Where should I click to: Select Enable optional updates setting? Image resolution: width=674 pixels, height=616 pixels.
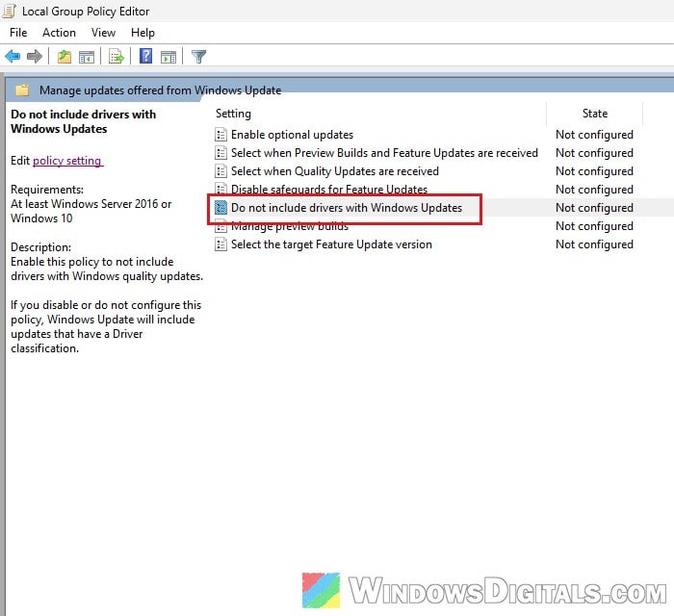click(292, 135)
